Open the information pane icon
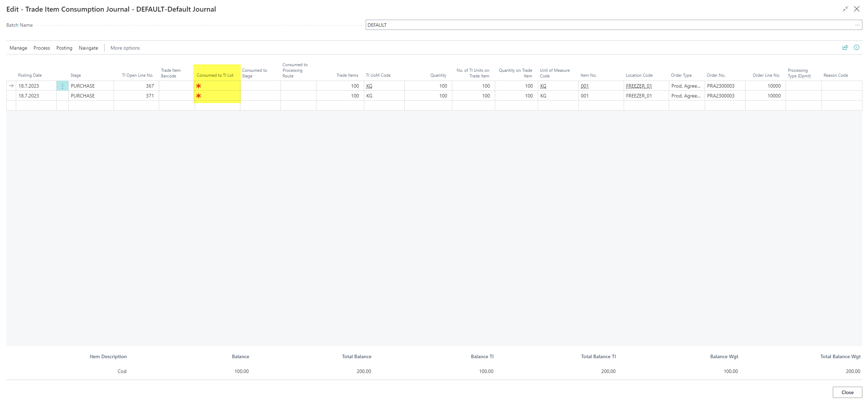 pyautogui.click(x=856, y=48)
